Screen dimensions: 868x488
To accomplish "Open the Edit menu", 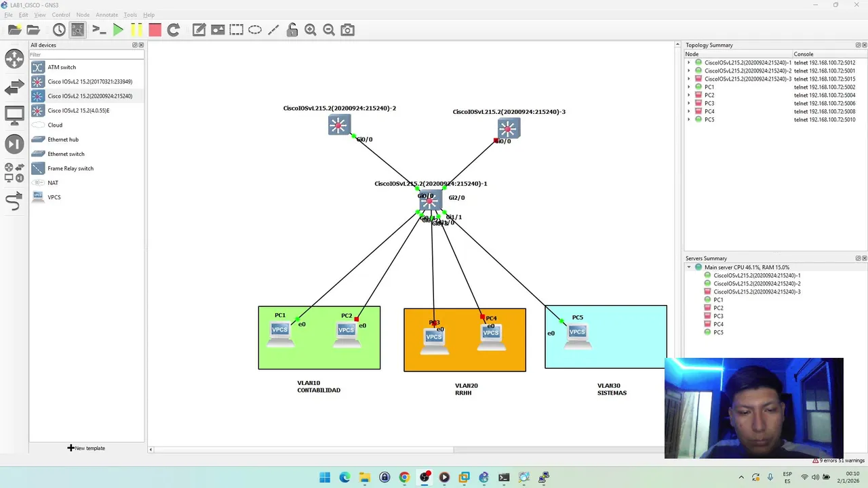I will coord(24,15).
